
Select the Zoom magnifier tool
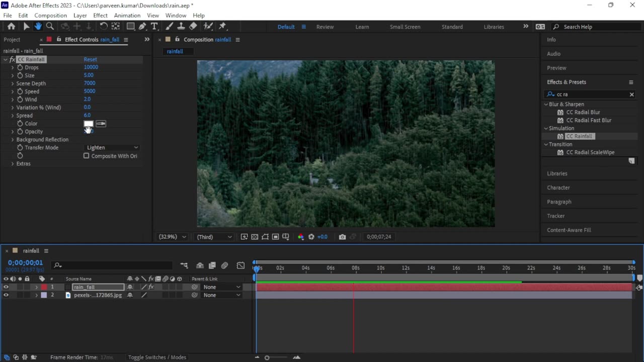(x=50, y=27)
